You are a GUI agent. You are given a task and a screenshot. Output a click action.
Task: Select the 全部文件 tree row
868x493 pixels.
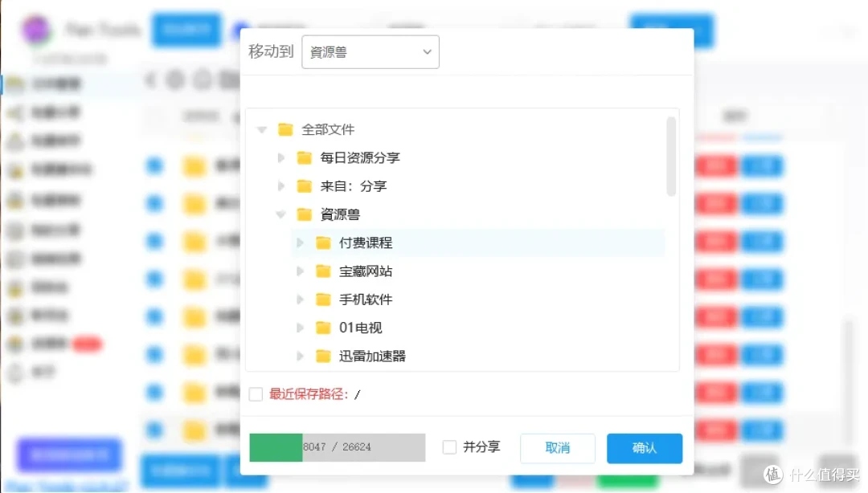[x=458, y=129]
